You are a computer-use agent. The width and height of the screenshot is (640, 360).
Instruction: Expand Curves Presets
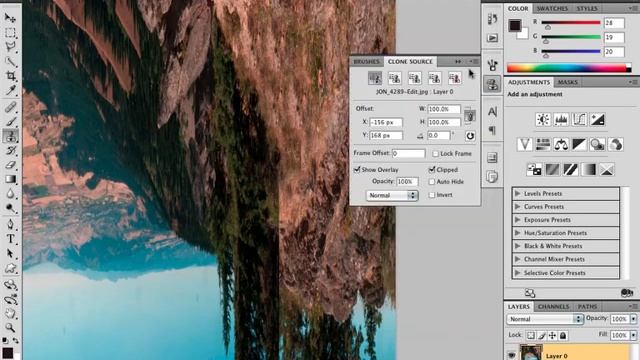pos(518,207)
